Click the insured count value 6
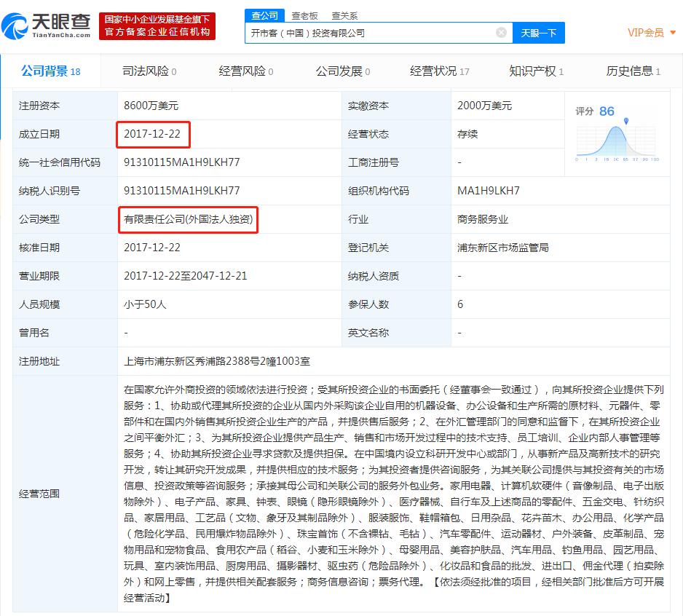 (x=460, y=304)
